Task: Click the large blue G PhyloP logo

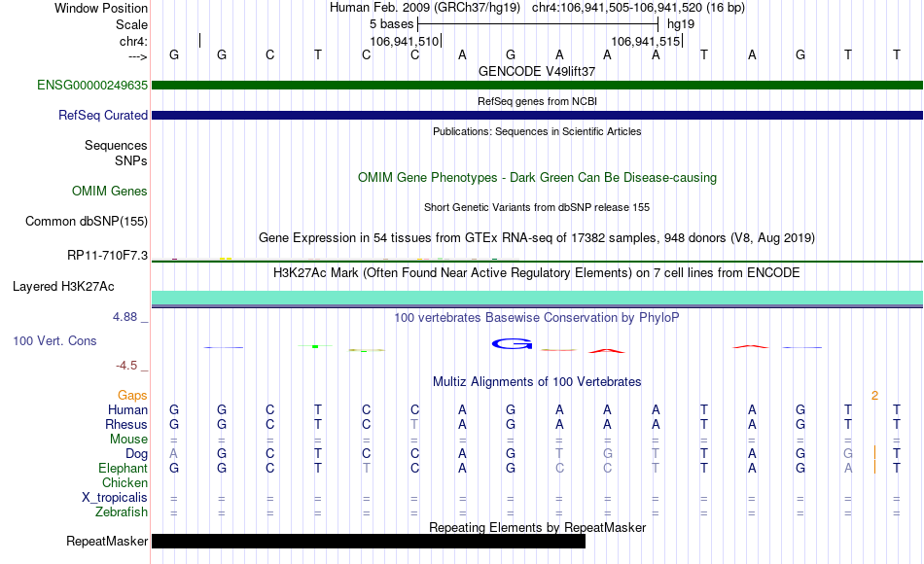Action: (x=512, y=343)
